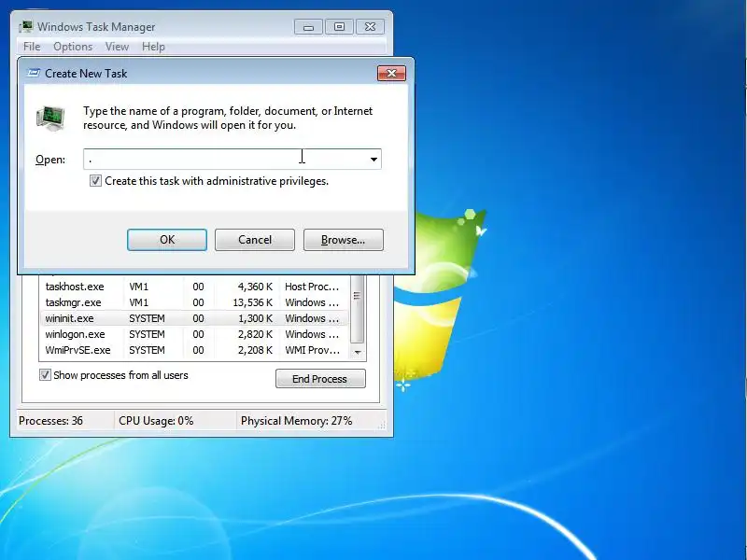Click the Host Proc... description cell

tap(312, 287)
